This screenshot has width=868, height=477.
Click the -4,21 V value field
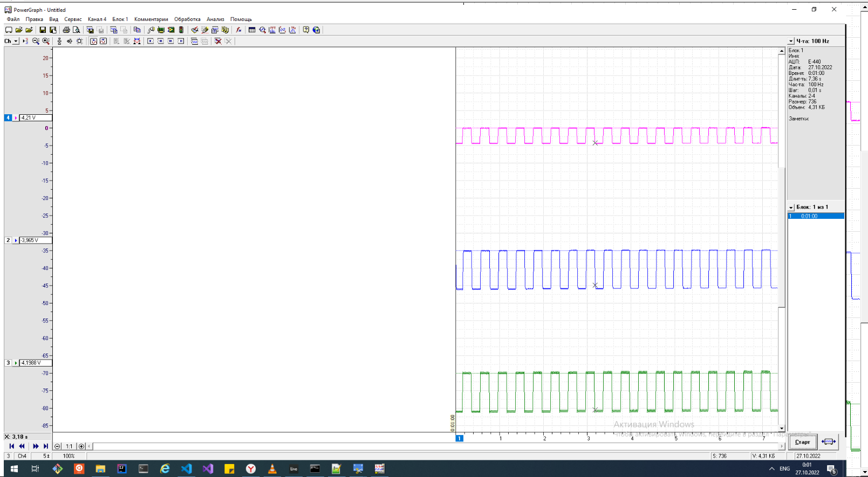coord(36,117)
